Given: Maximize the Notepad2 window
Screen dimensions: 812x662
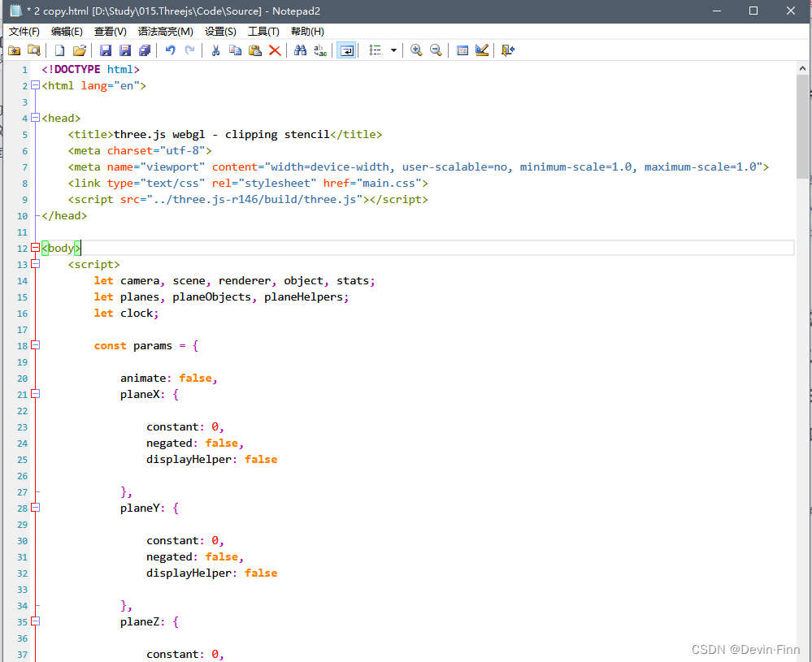Looking at the screenshot, I should pos(753,11).
